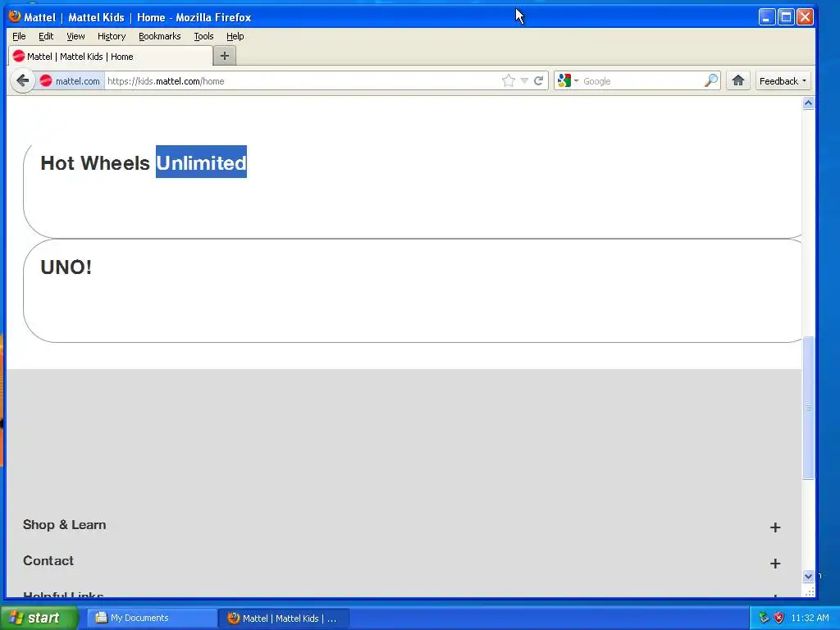
Task: Maximize the Firefox window
Action: point(786,17)
